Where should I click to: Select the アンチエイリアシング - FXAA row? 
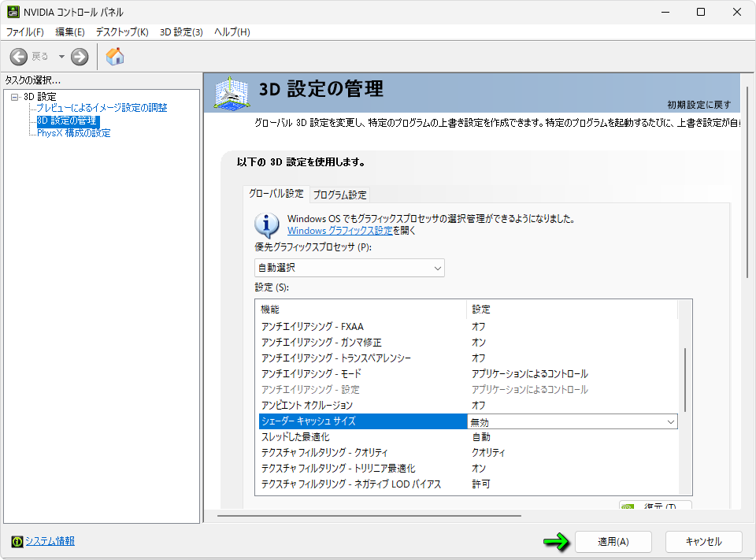pos(468,327)
